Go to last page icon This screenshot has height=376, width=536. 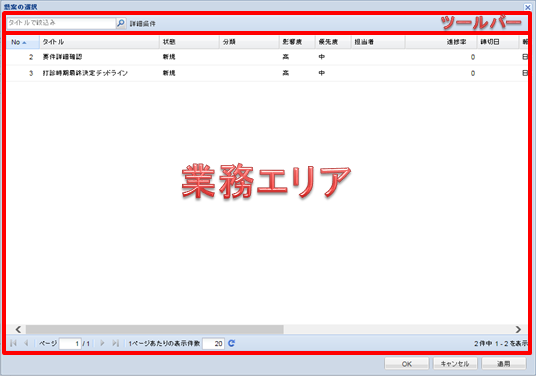pyautogui.click(x=116, y=343)
